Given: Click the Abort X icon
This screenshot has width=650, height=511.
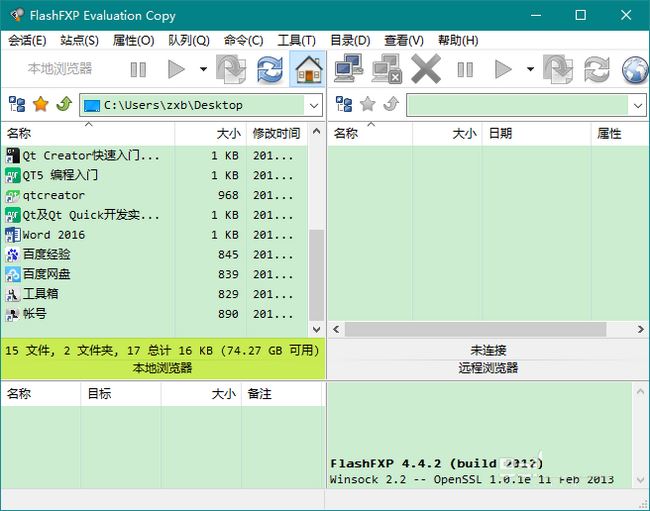Looking at the screenshot, I should coord(426,69).
